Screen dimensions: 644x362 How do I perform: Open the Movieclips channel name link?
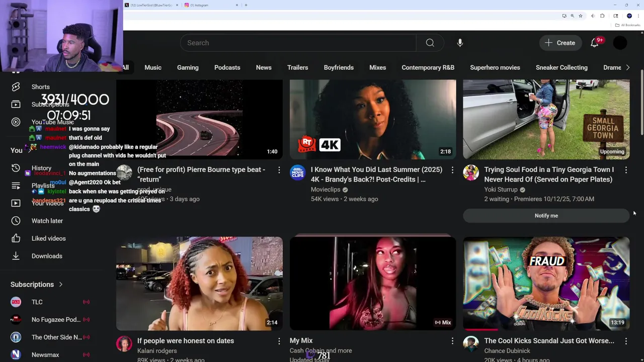point(326,190)
